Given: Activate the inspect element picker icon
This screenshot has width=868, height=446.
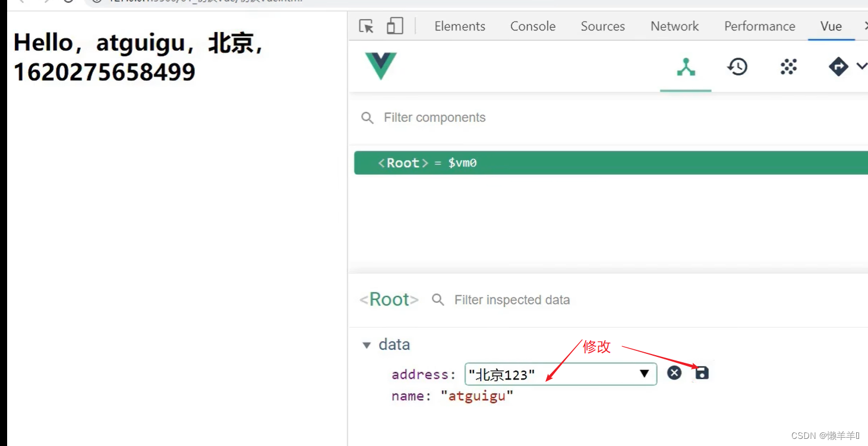Looking at the screenshot, I should tap(367, 26).
